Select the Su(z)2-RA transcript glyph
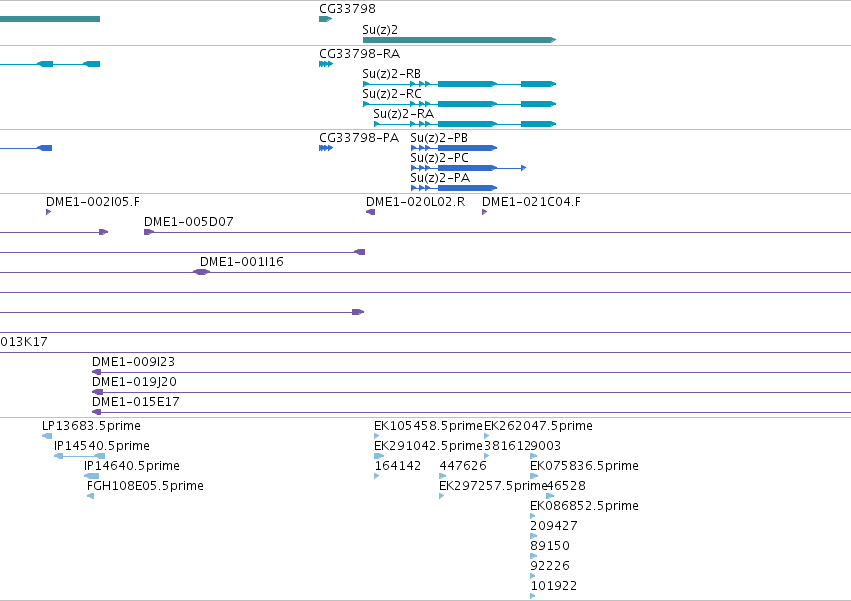The image size is (851, 601). 465,124
